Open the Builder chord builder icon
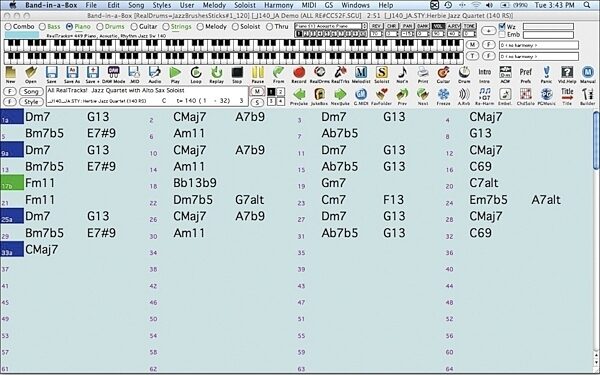The image size is (600, 375). coord(588,96)
